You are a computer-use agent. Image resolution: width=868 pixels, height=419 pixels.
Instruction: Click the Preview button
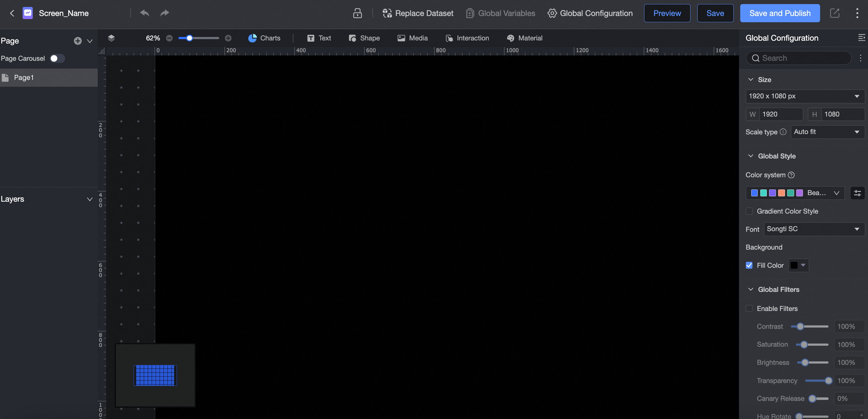pos(667,13)
